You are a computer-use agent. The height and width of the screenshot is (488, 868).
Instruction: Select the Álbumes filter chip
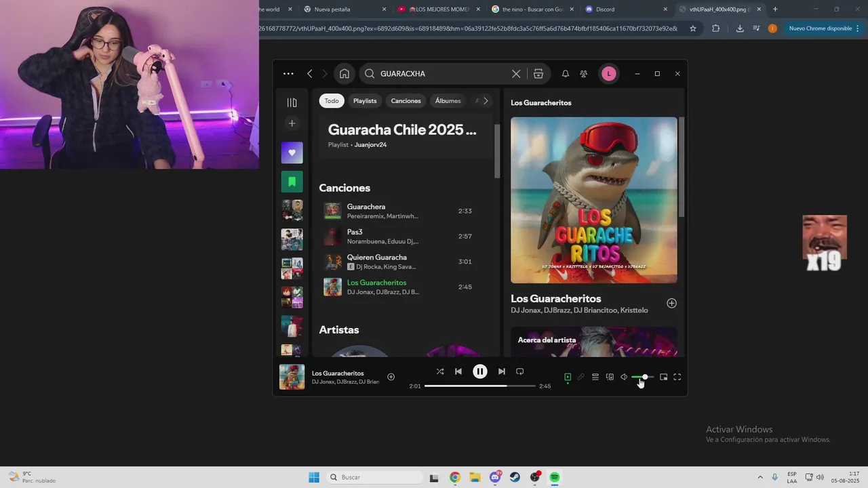click(448, 101)
